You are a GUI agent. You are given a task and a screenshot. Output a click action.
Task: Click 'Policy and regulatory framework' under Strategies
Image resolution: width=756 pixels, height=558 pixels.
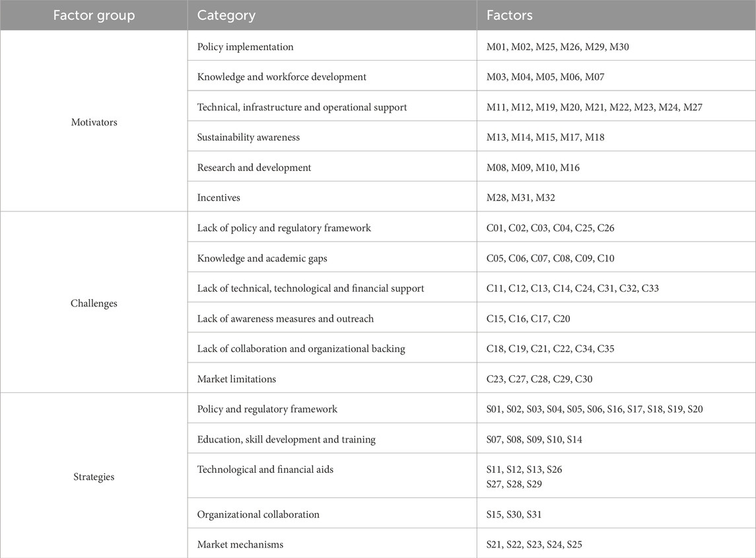tap(267, 409)
